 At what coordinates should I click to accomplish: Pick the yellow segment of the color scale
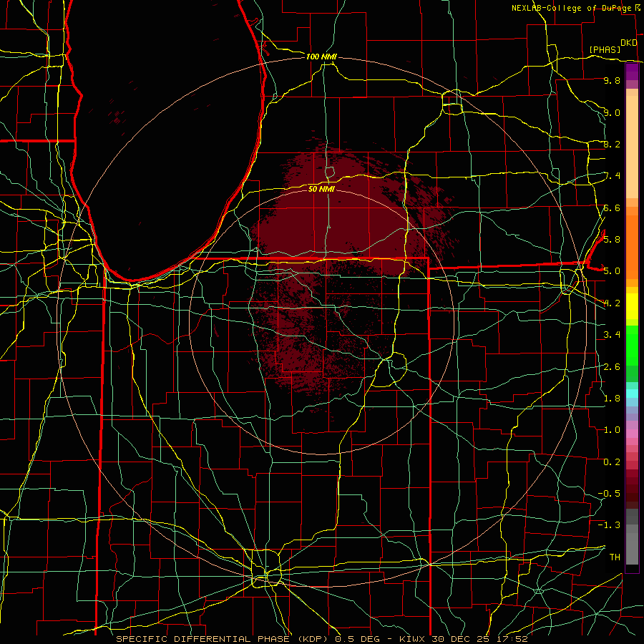[632, 306]
